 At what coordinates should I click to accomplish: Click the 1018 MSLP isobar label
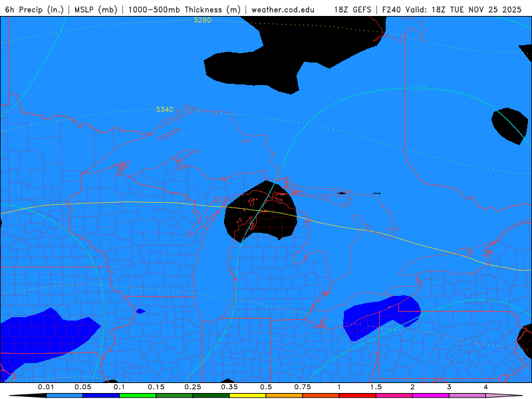click(418, 88)
